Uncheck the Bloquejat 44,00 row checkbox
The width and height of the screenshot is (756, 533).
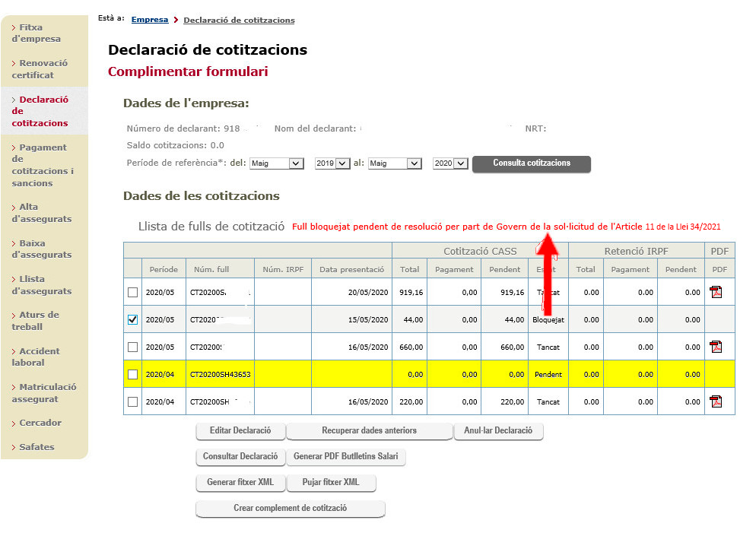(x=132, y=319)
